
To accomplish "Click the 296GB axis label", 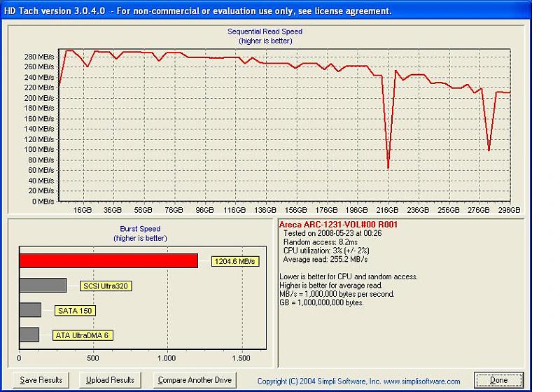I will pos(510,210).
